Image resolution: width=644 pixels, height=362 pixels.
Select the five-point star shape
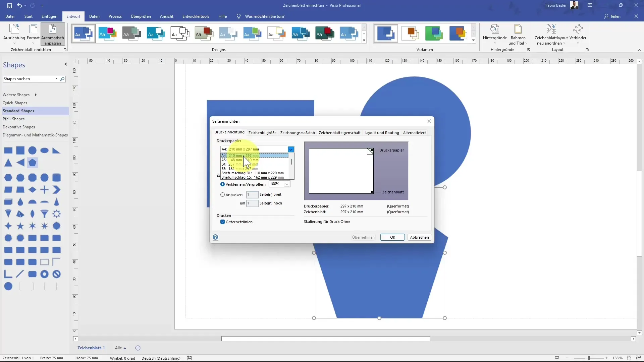(x=20, y=226)
